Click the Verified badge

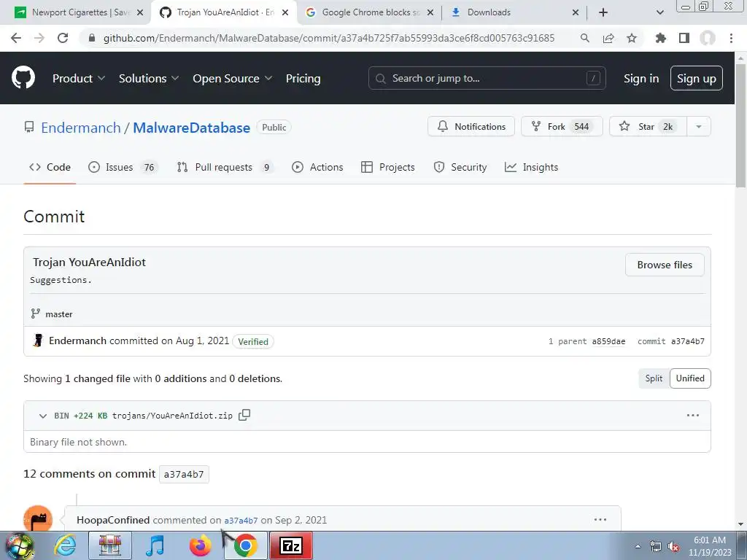tap(253, 341)
